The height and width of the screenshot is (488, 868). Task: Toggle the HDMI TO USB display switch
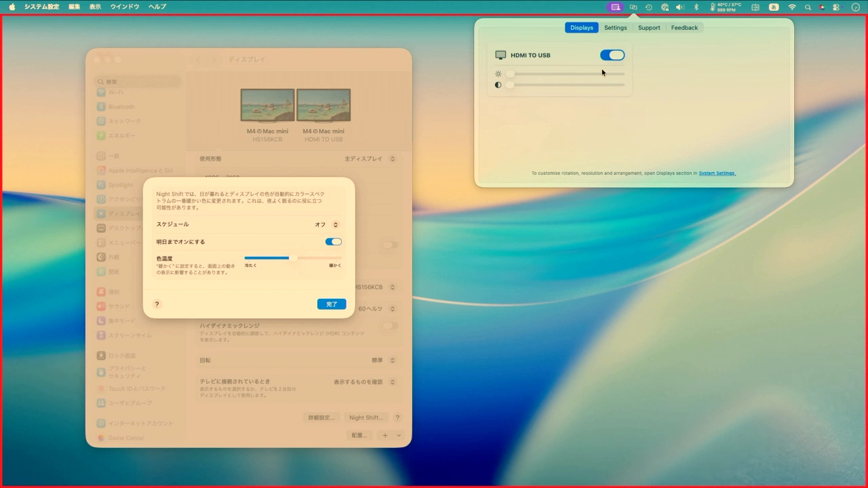(x=612, y=55)
